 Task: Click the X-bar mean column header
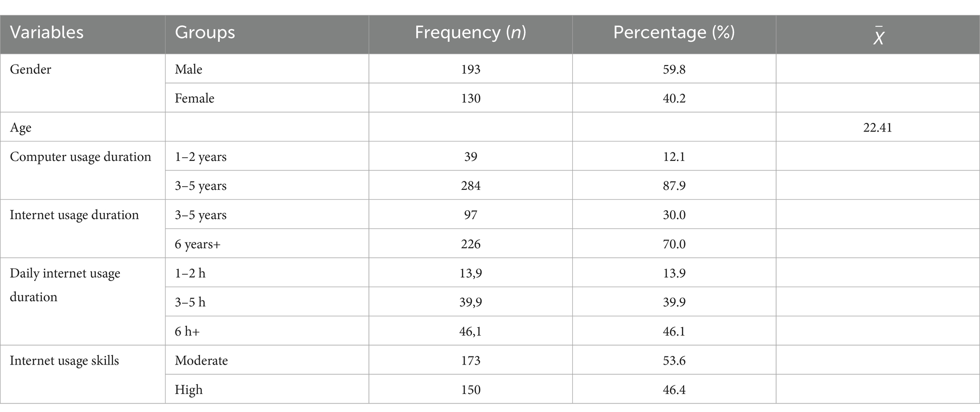[x=878, y=36]
